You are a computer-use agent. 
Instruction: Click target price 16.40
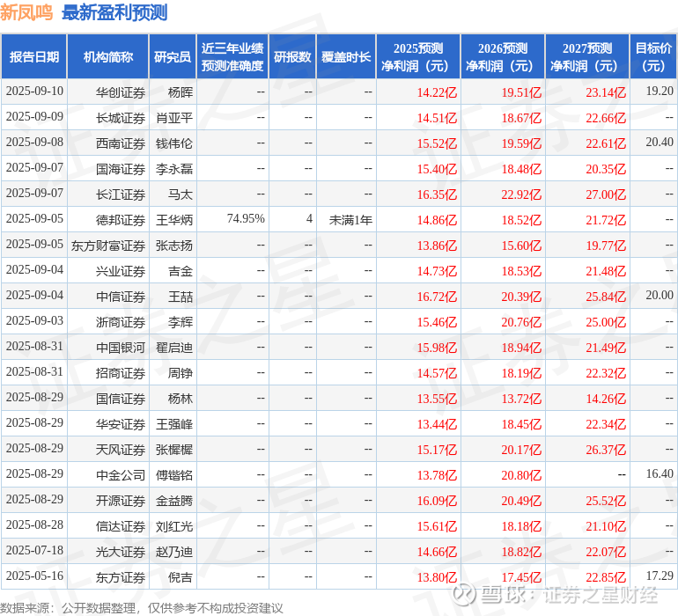point(660,473)
